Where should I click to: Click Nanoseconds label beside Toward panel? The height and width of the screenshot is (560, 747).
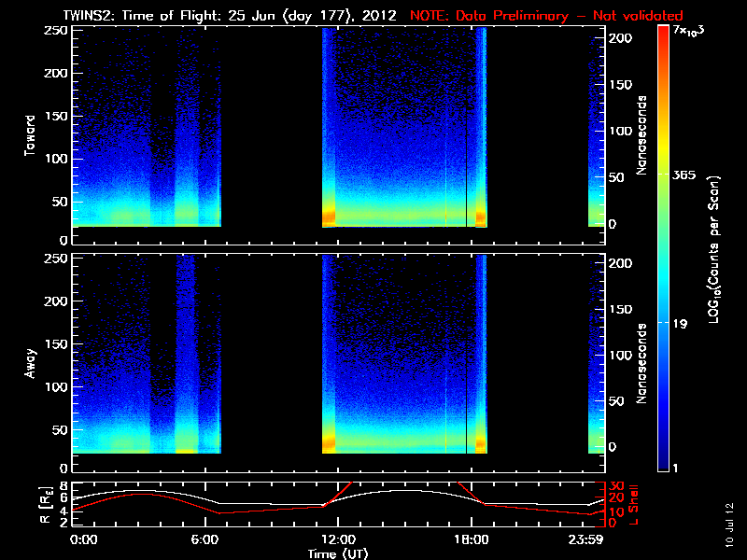pos(643,133)
